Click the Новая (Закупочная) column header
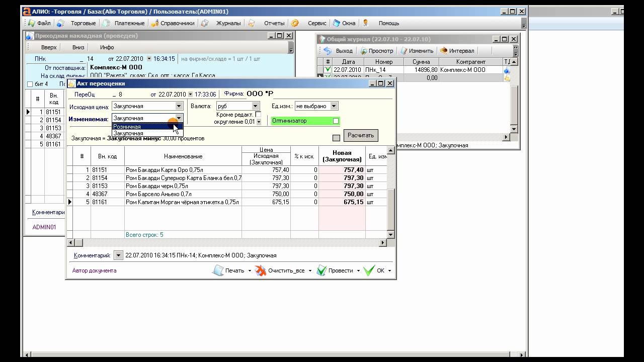Screen dimensions: 644x362 pos(342,156)
